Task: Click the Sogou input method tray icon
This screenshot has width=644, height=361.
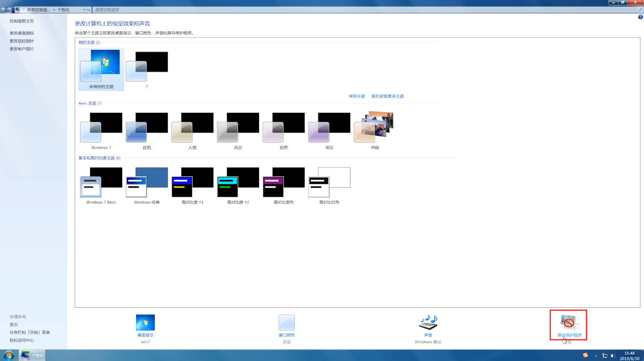Action: pos(585,356)
